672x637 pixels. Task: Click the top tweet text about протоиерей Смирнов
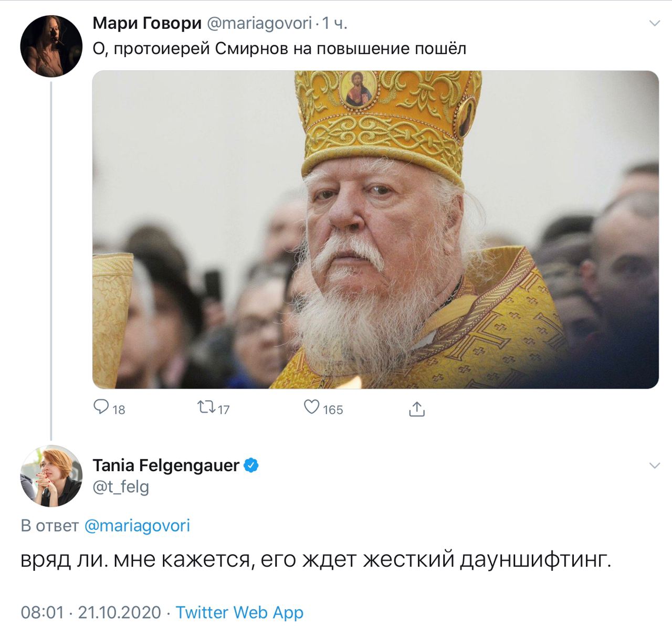tap(279, 49)
